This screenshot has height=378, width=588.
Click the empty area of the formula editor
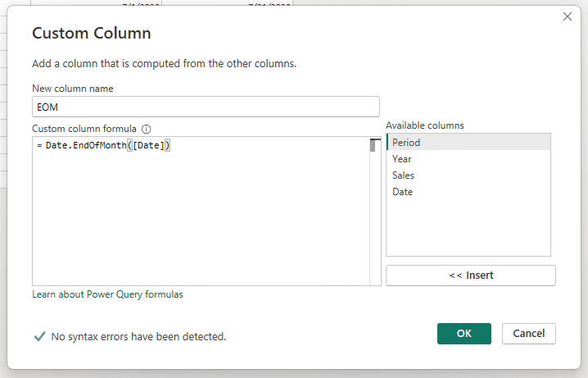[201, 221]
